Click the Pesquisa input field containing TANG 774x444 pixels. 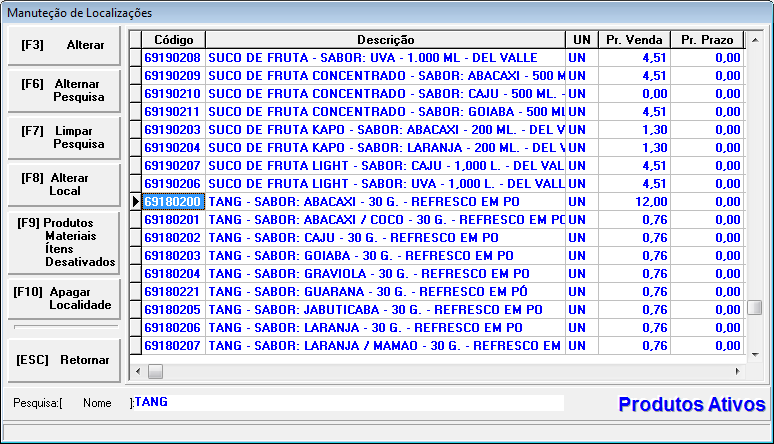click(x=348, y=403)
